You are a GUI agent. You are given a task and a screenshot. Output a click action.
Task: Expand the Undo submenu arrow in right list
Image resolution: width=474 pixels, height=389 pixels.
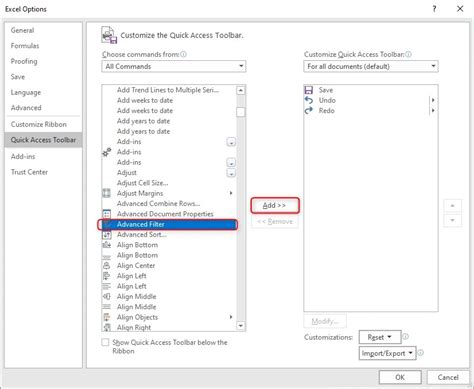(x=433, y=100)
